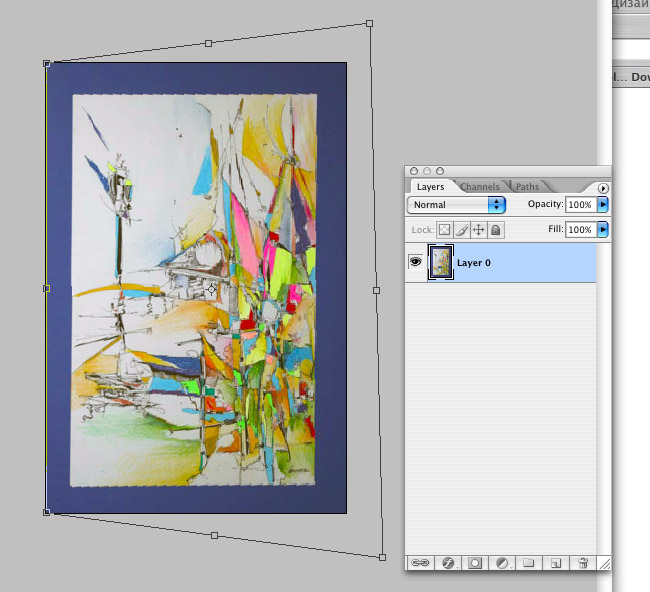Click the Fill value field

click(581, 230)
